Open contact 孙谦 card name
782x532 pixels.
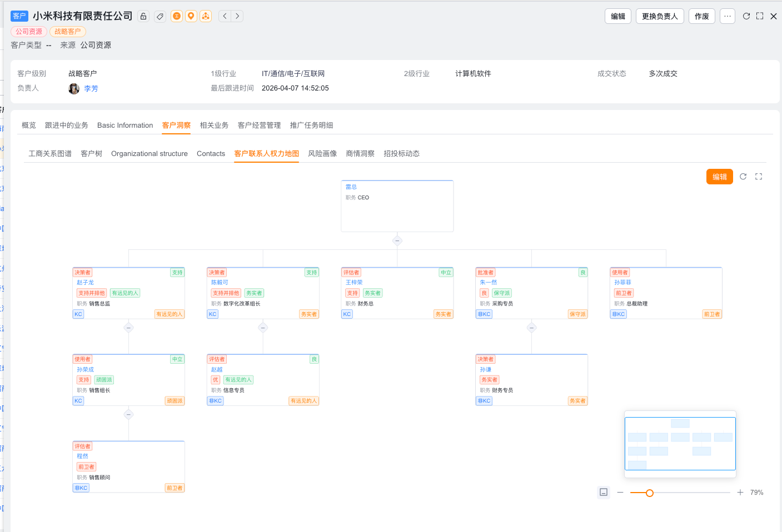click(x=486, y=370)
